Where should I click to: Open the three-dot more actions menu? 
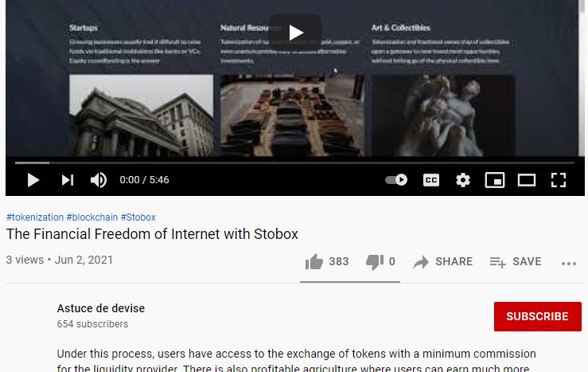[569, 264]
